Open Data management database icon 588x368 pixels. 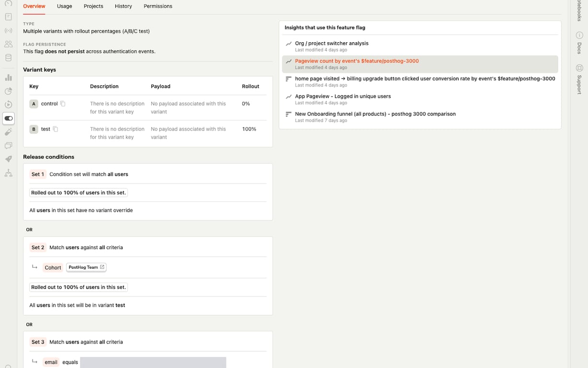coord(8,58)
